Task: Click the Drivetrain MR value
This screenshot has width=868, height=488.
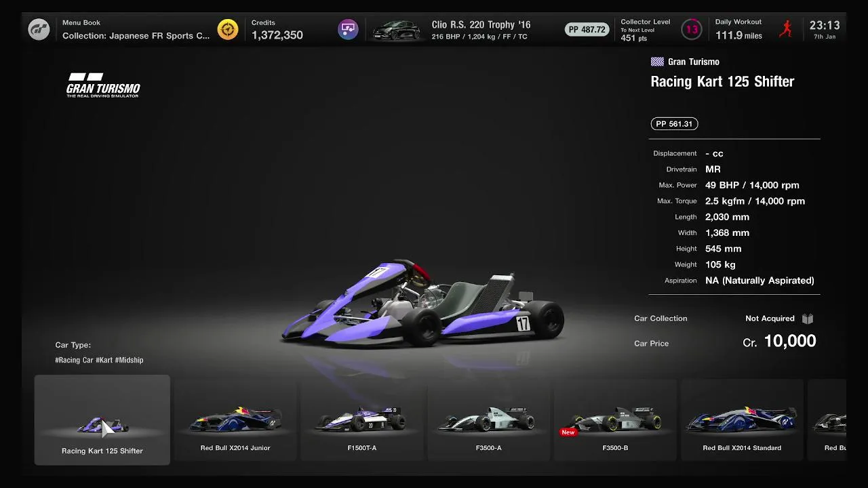Action: tap(713, 169)
